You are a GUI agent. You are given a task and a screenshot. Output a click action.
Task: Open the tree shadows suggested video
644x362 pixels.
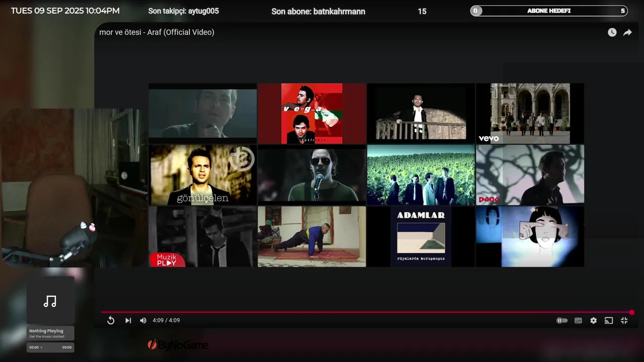(x=530, y=175)
